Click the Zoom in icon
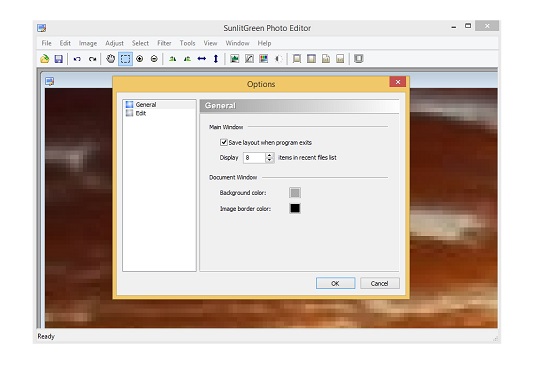550x370 pixels. 140,59
